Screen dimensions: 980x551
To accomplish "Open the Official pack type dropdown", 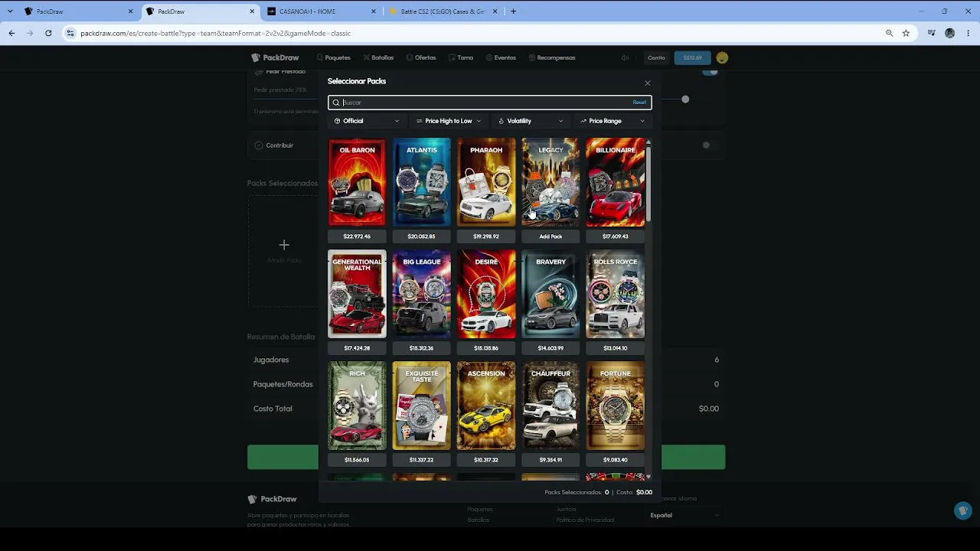I will [367, 121].
